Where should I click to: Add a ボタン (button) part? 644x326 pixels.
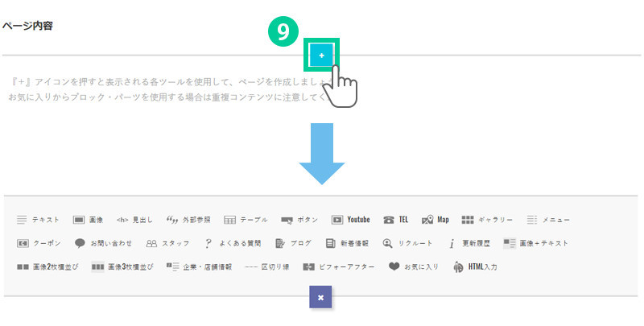coord(301,219)
